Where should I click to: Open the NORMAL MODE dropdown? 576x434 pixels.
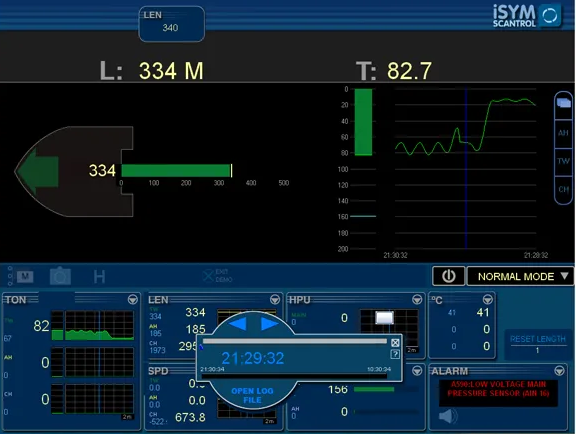(x=520, y=276)
